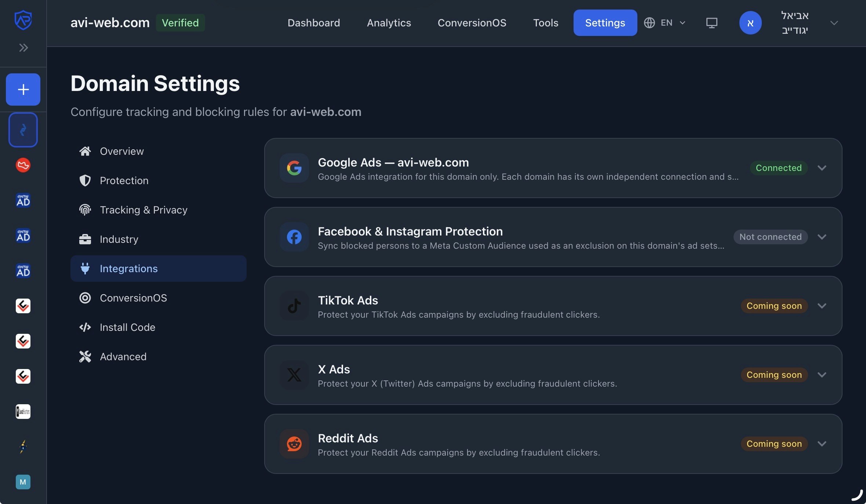Click the X logo icon

pyautogui.click(x=294, y=375)
